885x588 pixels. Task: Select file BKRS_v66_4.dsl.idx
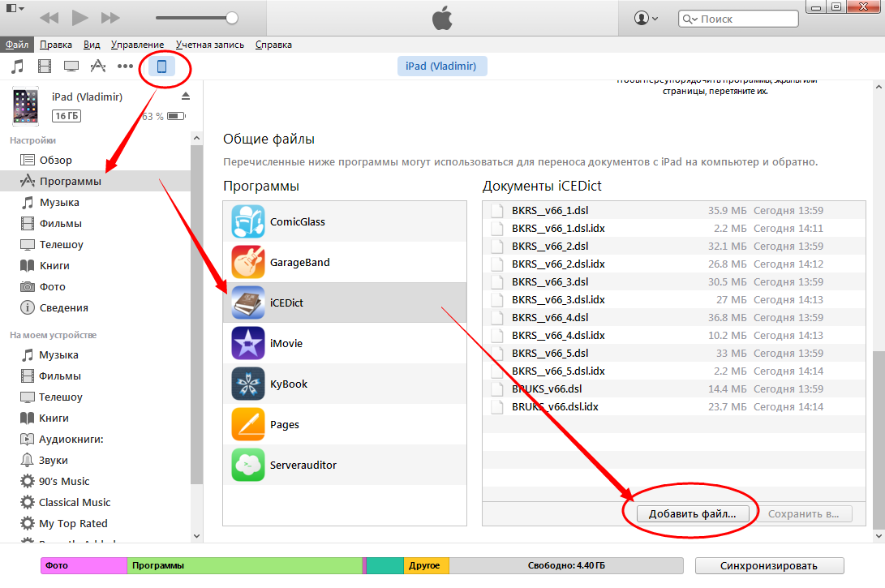tap(674, 335)
